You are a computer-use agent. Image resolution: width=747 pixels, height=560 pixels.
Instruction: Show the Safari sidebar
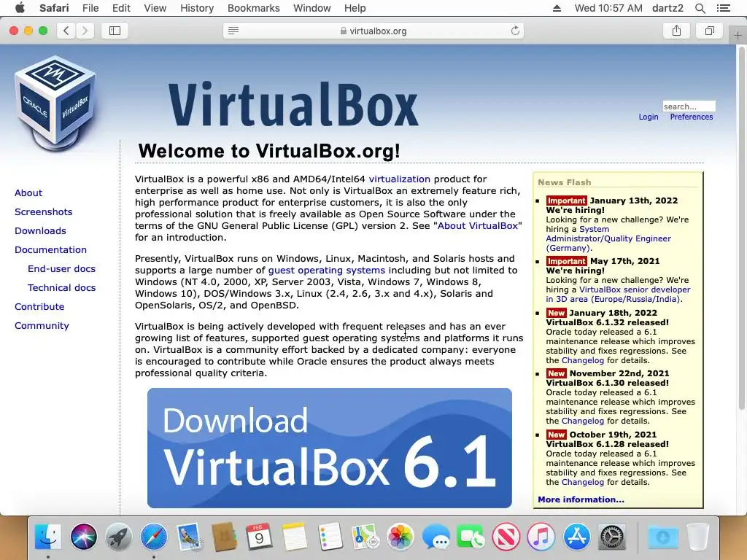point(115,31)
